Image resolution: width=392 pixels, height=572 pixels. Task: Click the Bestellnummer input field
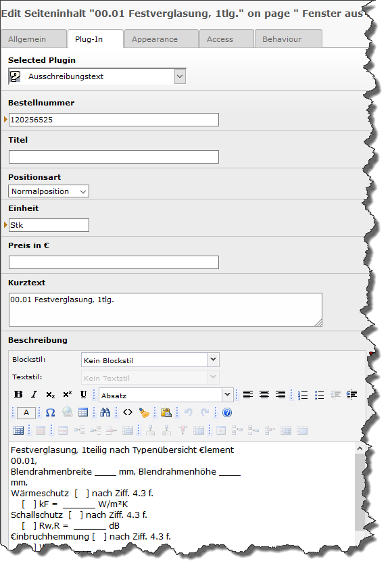click(x=114, y=120)
